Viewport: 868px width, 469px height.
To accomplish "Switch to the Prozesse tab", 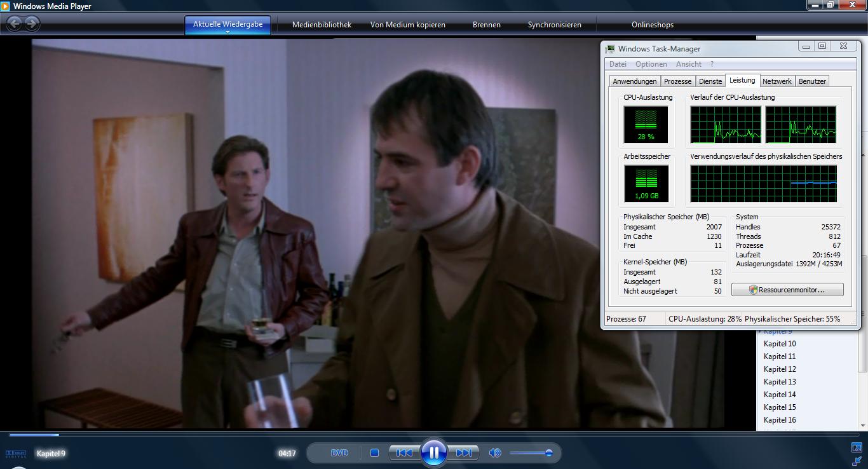I will click(677, 81).
